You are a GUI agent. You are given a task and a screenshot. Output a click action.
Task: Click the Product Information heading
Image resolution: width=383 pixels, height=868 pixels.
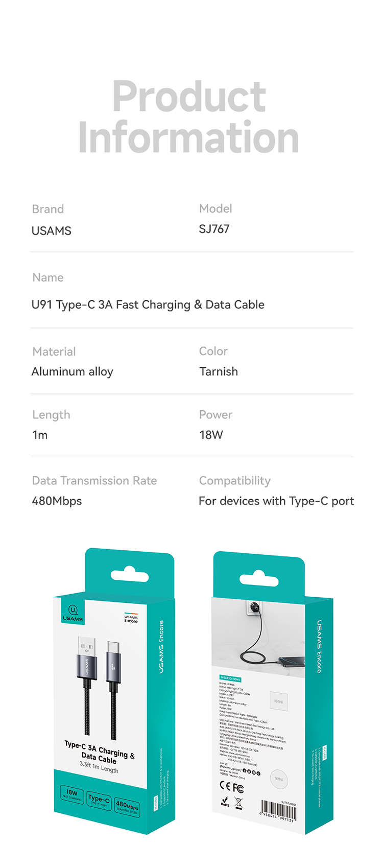pos(188,116)
